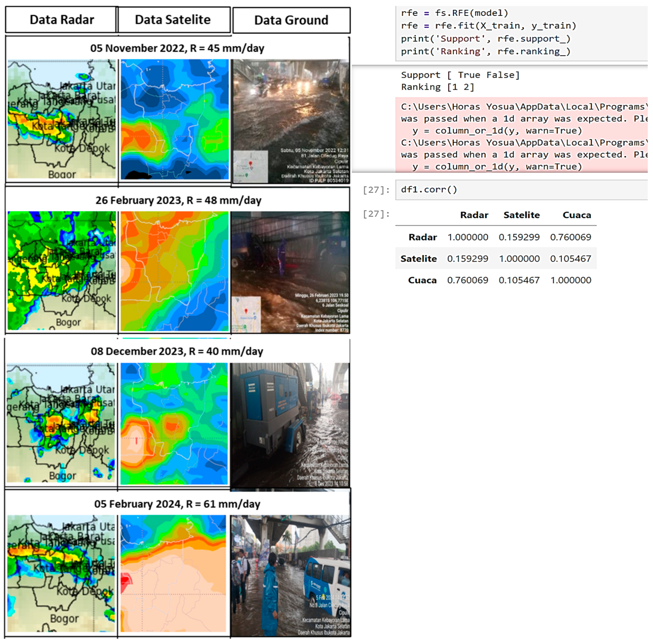Select the 08 December 2023 satellite map

click(x=174, y=424)
